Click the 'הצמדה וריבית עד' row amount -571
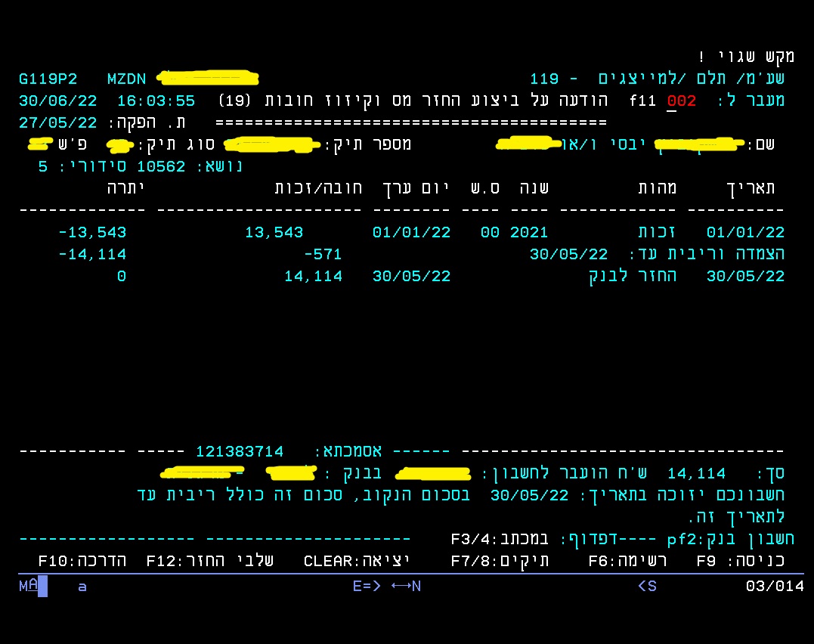814x644 pixels. (x=323, y=255)
